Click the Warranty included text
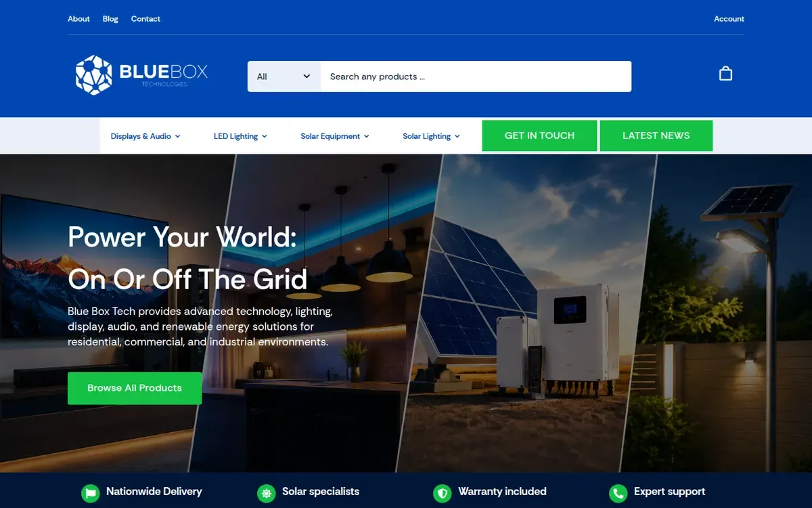The image size is (812, 508). coord(502,492)
